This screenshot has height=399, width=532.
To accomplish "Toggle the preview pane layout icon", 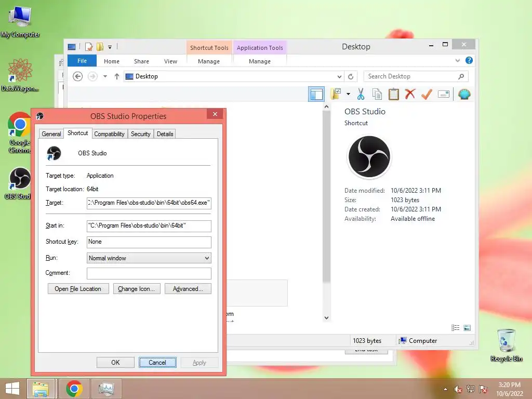I will pos(316,94).
